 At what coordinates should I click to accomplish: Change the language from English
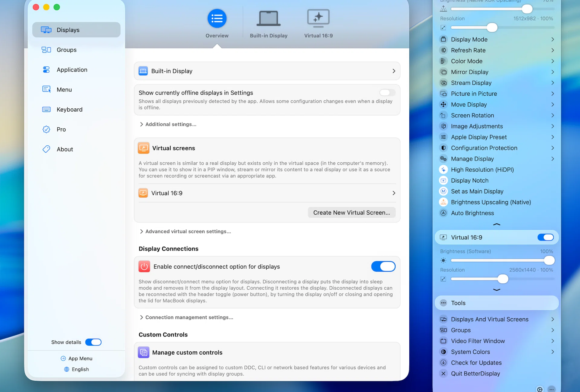coord(76,369)
